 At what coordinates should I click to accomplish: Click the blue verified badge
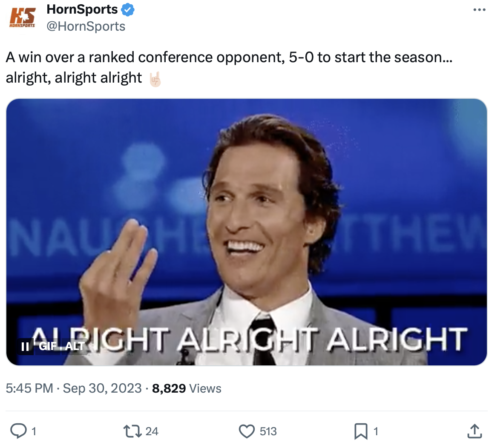point(127,10)
